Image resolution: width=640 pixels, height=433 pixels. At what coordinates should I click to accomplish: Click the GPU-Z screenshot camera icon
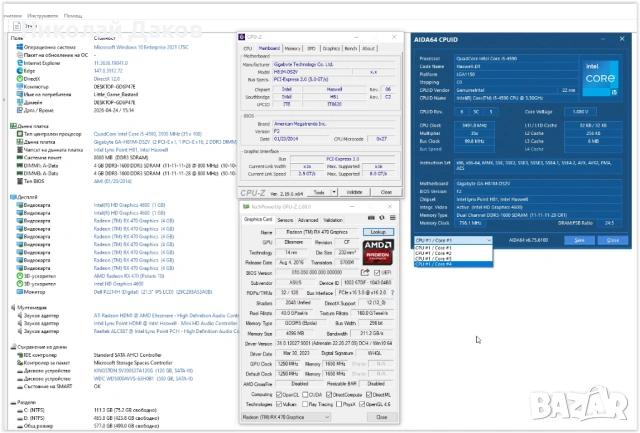point(371,218)
